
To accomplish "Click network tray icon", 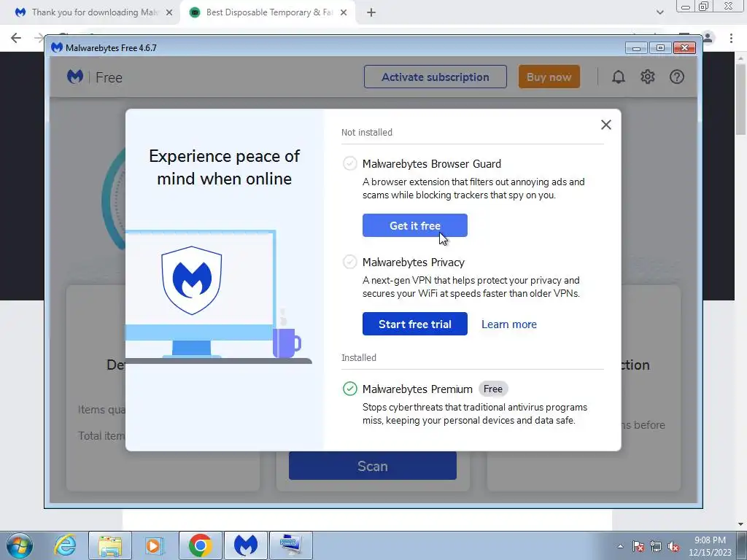I will [656, 546].
